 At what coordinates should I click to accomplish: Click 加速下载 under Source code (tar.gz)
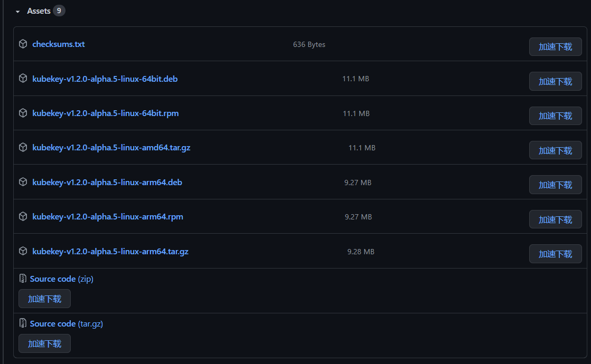44,343
